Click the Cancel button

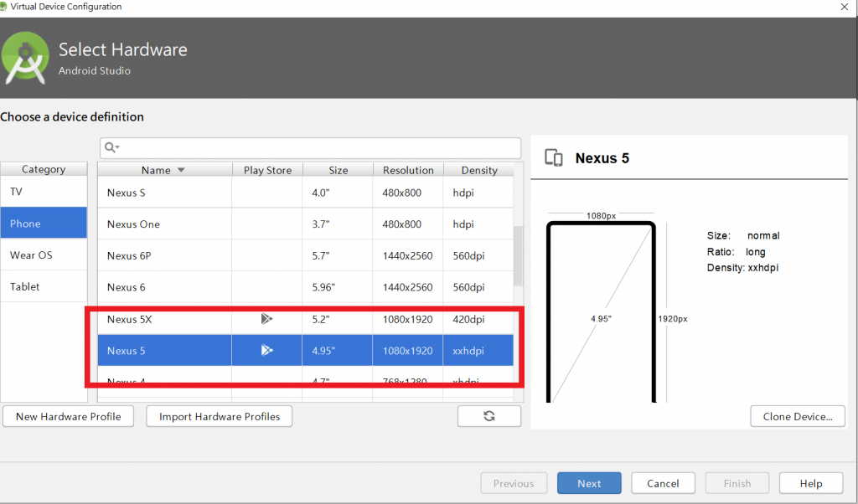pyautogui.click(x=663, y=483)
